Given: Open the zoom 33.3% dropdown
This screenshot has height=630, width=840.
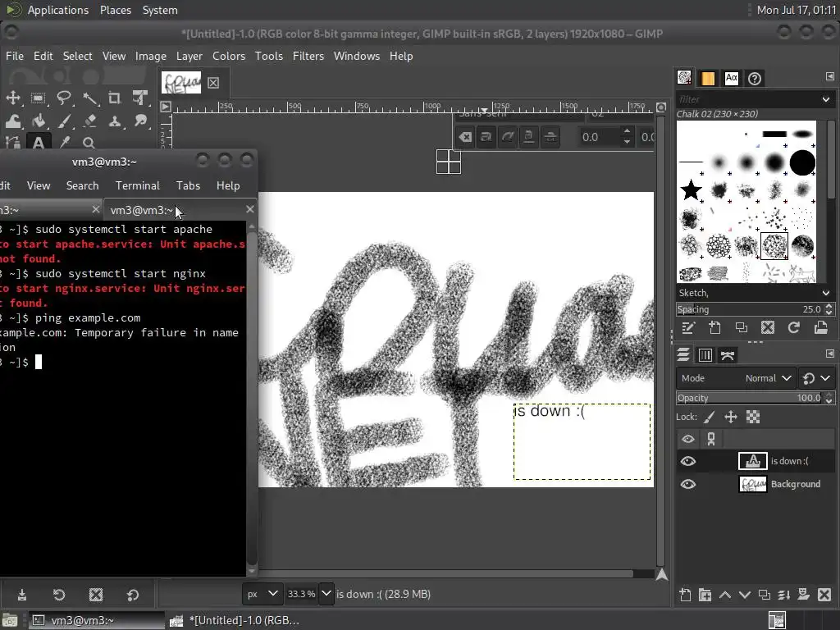Looking at the screenshot, I should pyautogui.click(x=326, y=594).
